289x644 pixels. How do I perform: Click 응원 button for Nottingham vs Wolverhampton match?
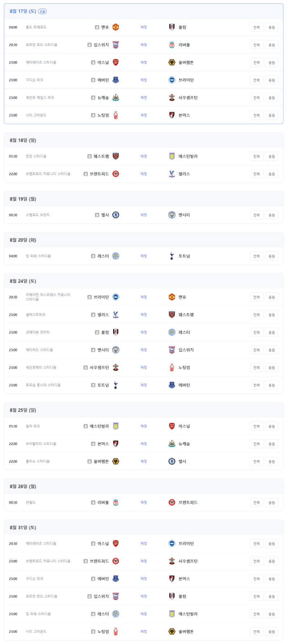pyautogui.click(x=272, y=632)
